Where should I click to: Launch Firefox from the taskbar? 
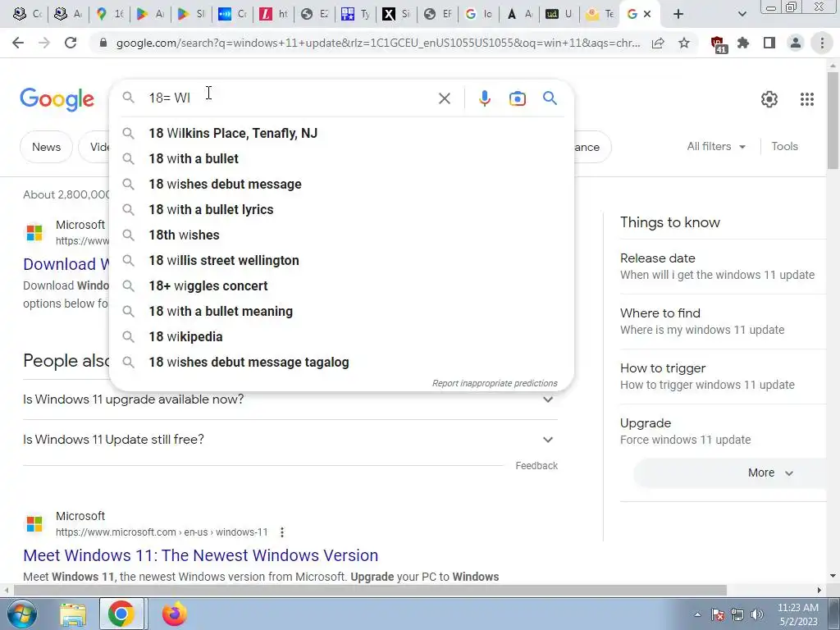pyautogui.click(x=174, y=614)
